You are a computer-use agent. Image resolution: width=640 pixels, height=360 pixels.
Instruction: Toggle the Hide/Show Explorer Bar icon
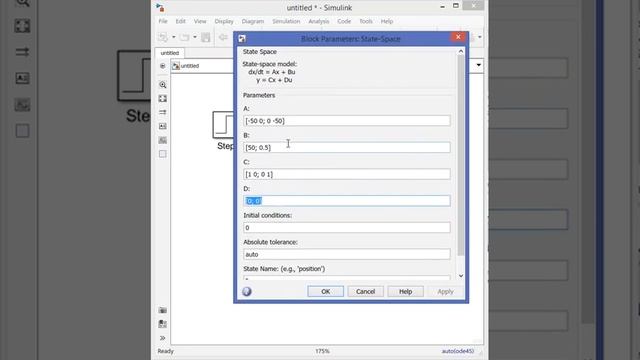tap(162, 66)
